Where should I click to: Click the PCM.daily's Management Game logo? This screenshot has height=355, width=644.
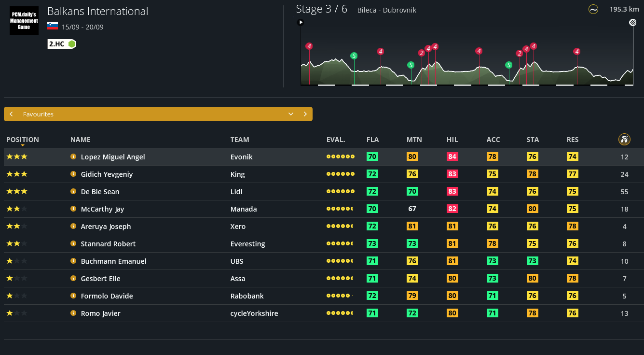coord(24,21)
